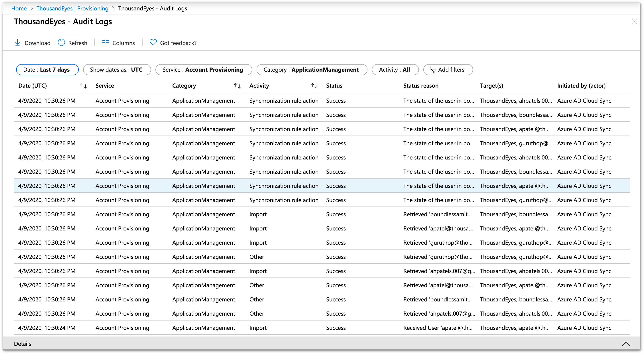Viewport: 644px width, 354px height.
Task: Click the Status column header
Action: [334, 86]
